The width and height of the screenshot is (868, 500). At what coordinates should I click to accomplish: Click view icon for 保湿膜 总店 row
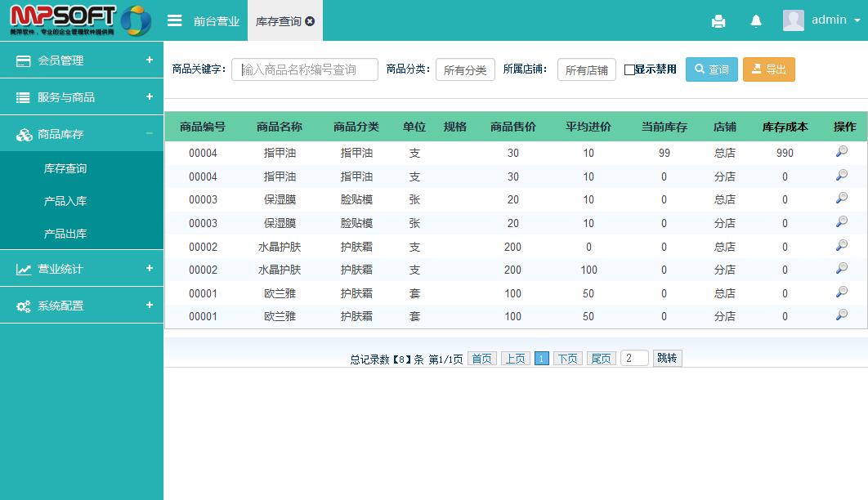(841, 199)
